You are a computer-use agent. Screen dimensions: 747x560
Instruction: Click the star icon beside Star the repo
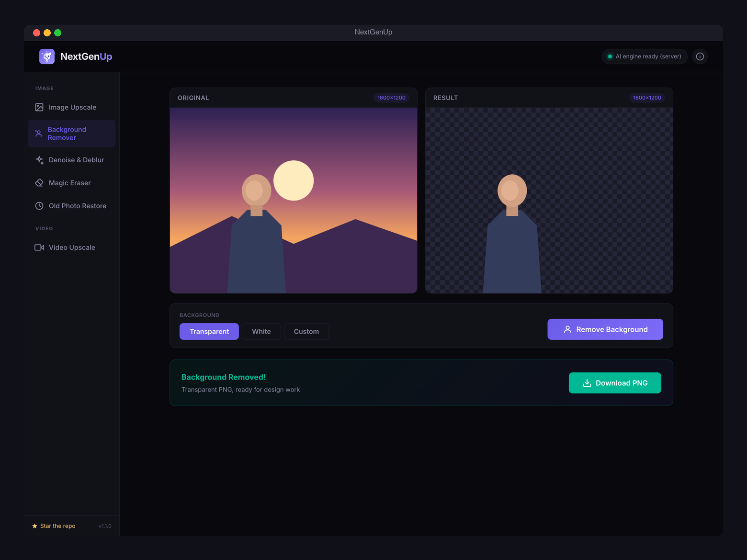coord(34,526)
